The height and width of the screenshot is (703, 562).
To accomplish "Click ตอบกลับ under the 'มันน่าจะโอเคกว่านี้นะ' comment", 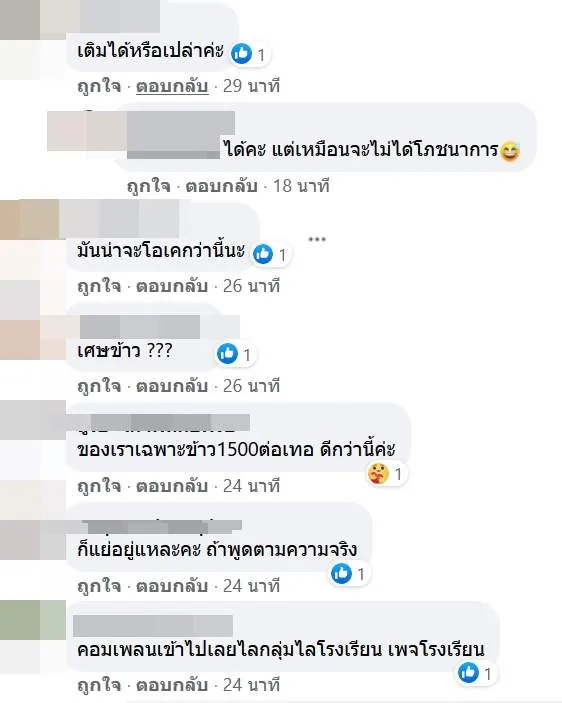I will (x=172, y=286).
